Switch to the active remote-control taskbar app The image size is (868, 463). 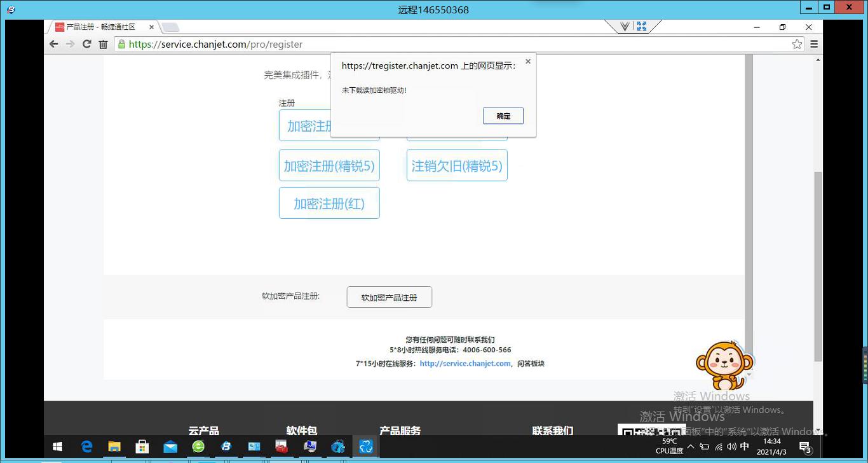point(366,447)
